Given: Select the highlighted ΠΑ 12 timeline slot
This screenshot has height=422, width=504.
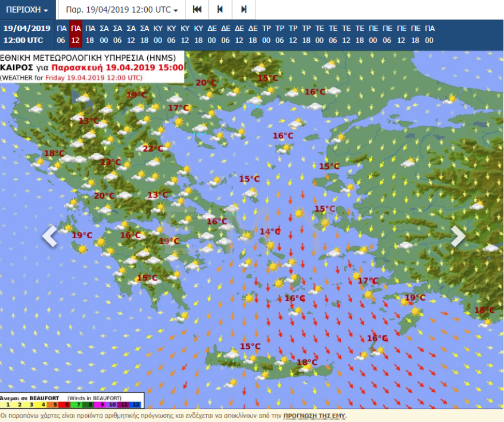Looking at the screenshot, I should [x=75, y=34].
